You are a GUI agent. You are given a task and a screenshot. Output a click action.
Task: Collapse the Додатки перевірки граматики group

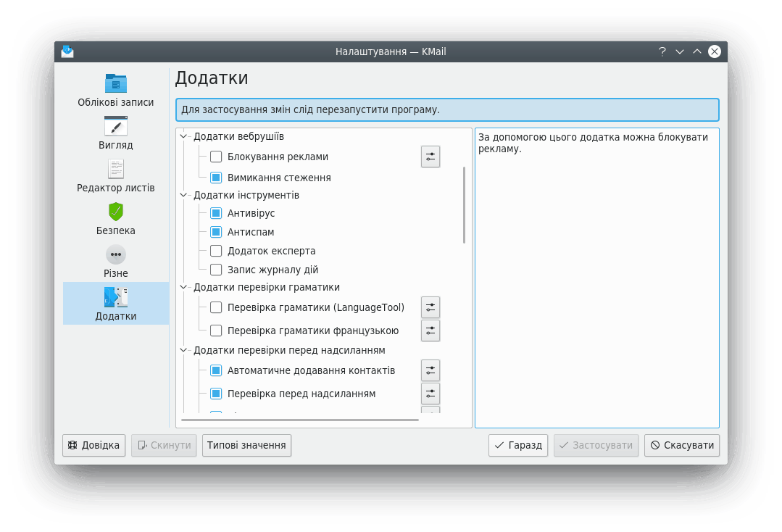tap(183, 287)
